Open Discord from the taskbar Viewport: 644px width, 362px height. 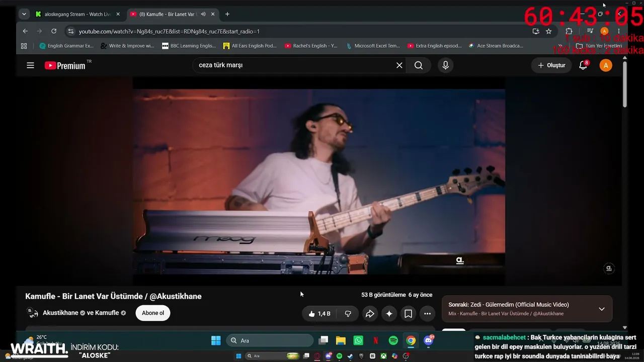429,340
